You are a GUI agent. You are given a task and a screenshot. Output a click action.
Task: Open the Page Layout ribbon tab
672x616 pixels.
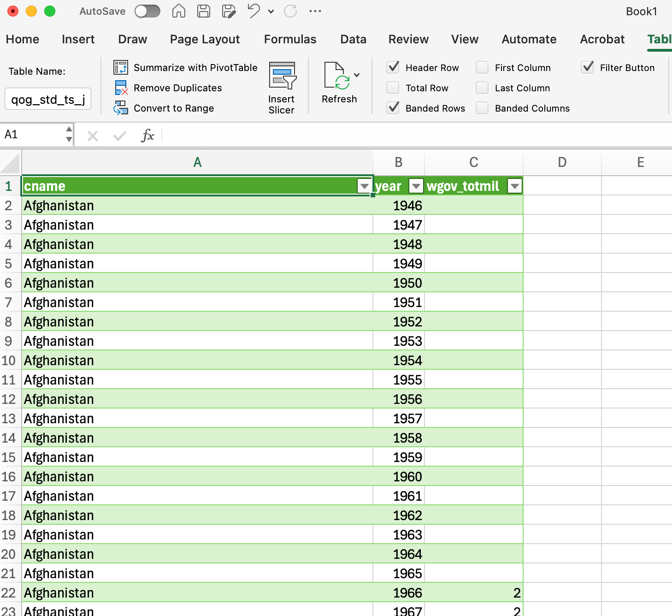[205, 39]
